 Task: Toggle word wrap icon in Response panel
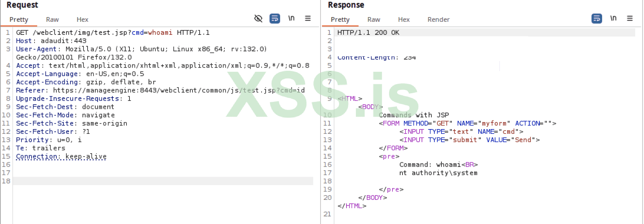[x=597, y=18]
